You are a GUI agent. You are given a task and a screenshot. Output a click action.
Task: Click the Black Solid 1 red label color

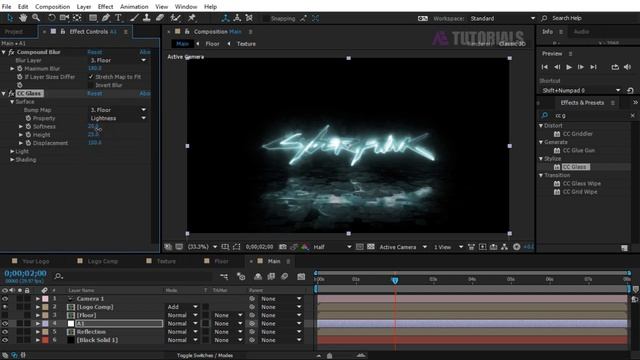tap(45, 340)
